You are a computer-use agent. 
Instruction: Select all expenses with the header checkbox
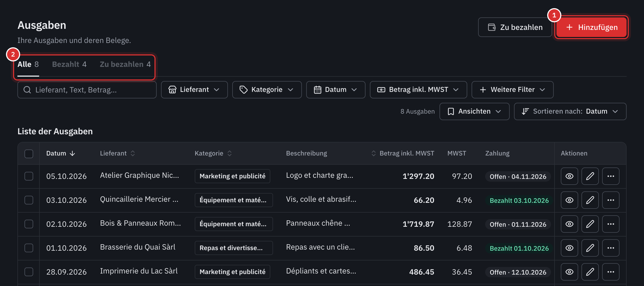pos(29,154)
